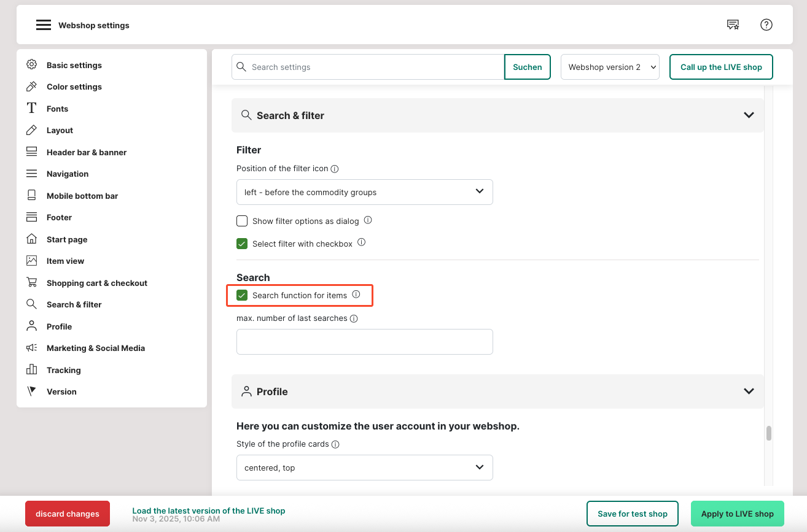Open the Webshop version 2 dropdown
This screenshot has height=532, width=807.
tap(609, 67)
